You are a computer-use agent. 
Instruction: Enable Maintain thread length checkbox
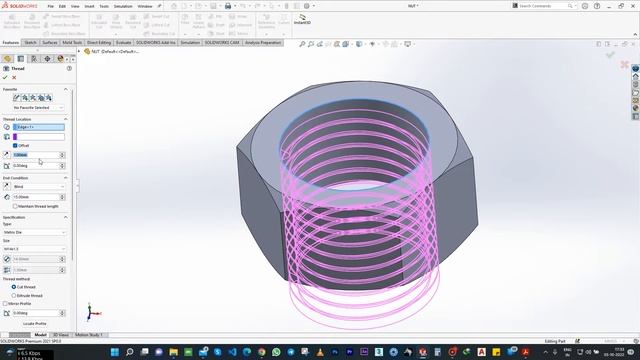[15, 207]
